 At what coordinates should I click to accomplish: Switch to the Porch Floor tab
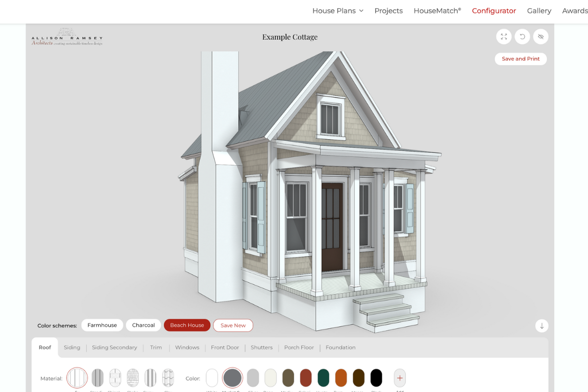(299, 347)
